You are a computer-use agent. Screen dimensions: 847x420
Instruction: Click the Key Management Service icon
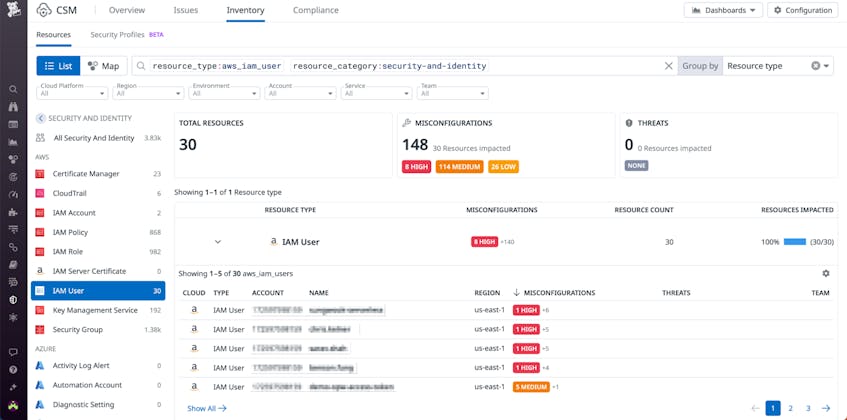point(39,310)
